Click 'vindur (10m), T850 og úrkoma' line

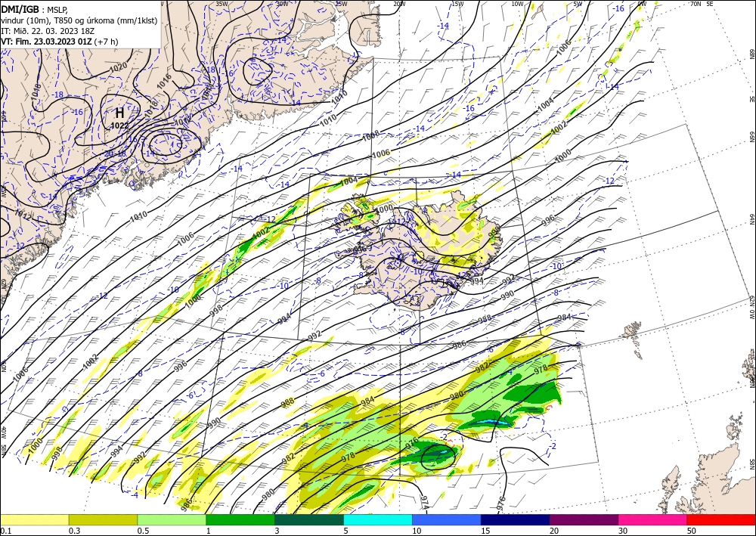coord(79,20)
